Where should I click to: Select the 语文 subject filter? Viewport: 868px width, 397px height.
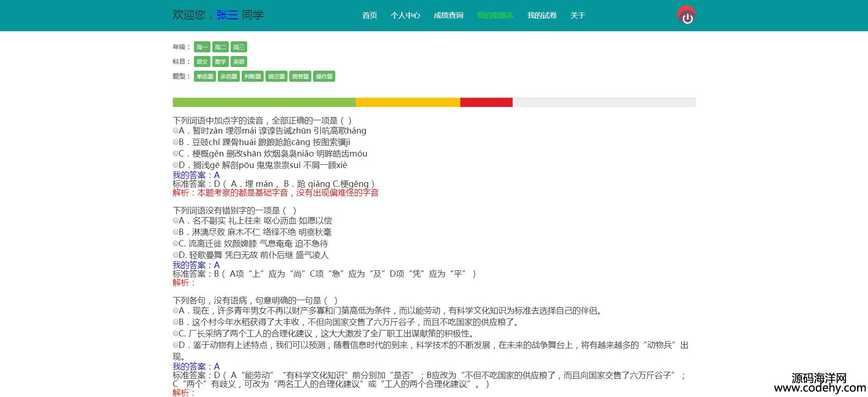(x=202, y=62)
